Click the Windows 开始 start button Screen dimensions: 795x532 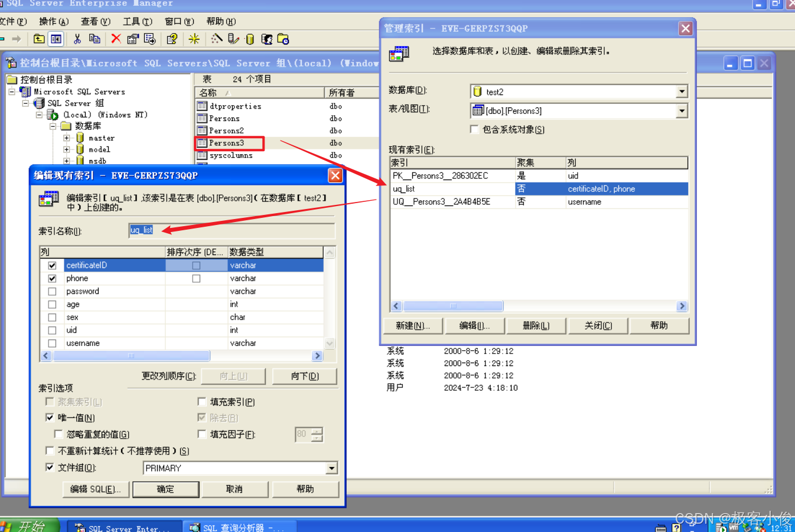(x=30, y=526)
